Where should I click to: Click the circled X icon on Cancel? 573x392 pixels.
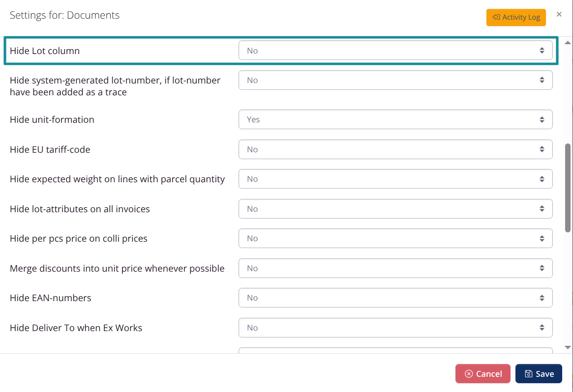[x=469, y=374]
